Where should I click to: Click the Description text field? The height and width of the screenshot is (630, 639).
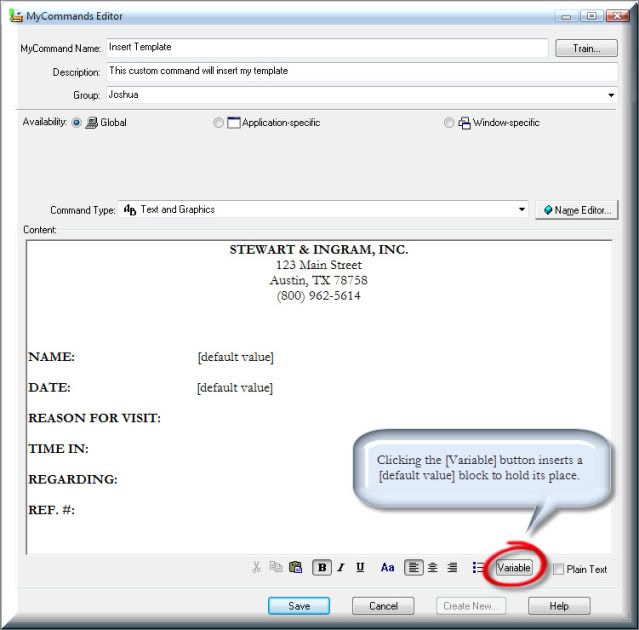click(x=362, y=71)
